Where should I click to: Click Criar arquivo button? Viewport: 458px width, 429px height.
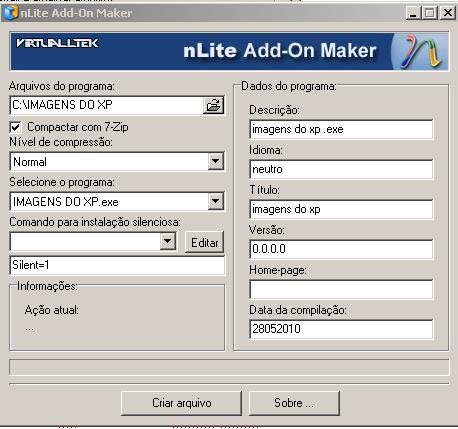tap(181, 403)
